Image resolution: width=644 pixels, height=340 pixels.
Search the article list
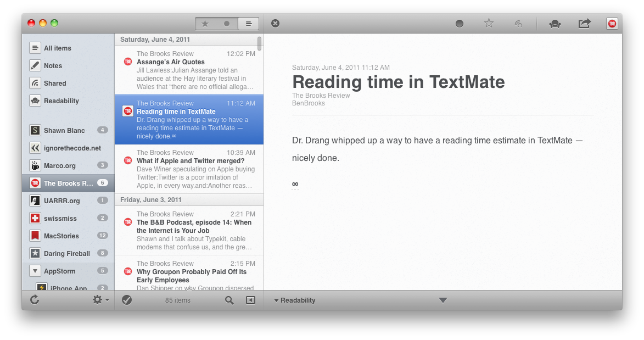point(229,300)
